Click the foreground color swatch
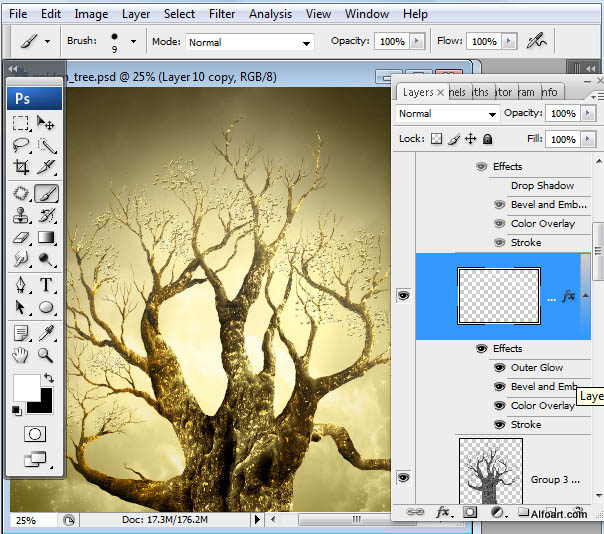The height and width of the screenshot is (534, 604). pos(26,388)
